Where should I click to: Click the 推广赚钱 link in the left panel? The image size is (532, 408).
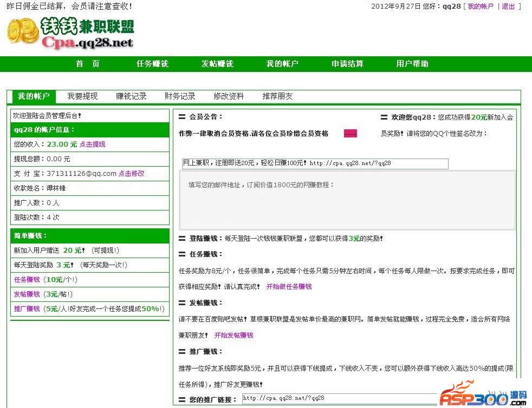27,309
